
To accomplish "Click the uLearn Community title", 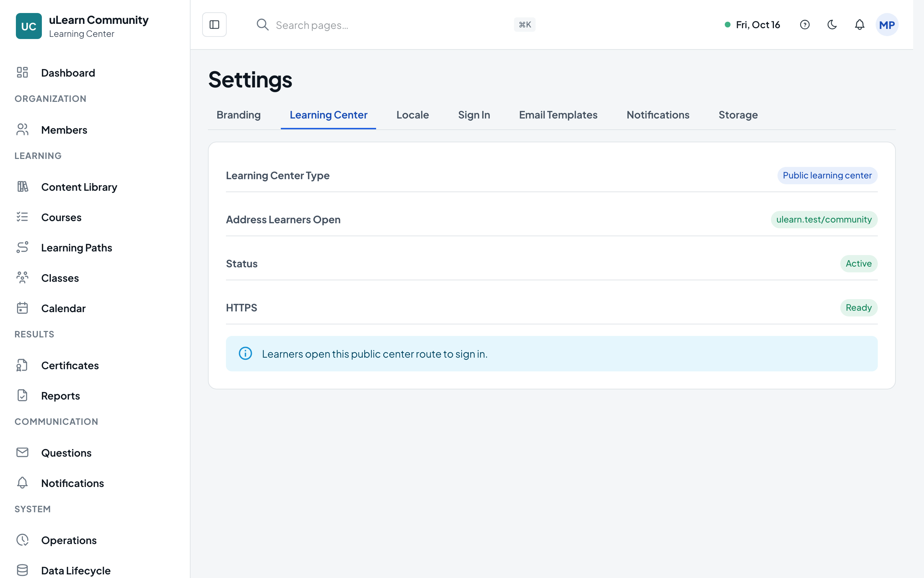I will click(x=99, y=20).
